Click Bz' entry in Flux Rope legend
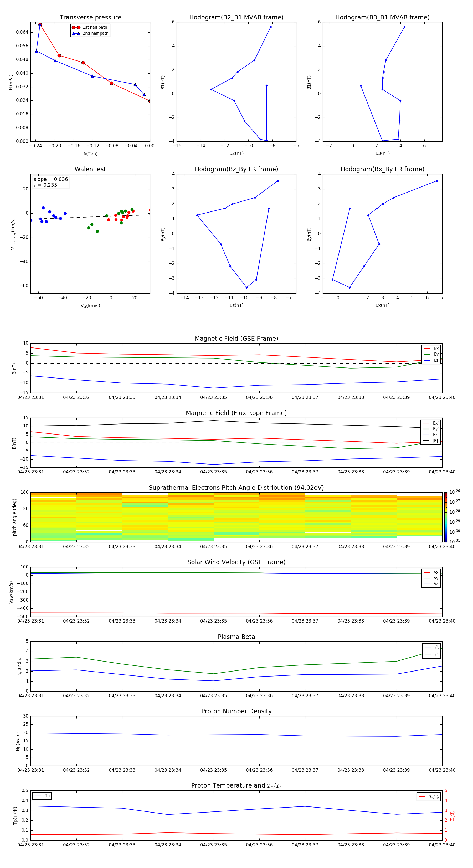Screen dimensions: 473x868 [x=431, y=435]
